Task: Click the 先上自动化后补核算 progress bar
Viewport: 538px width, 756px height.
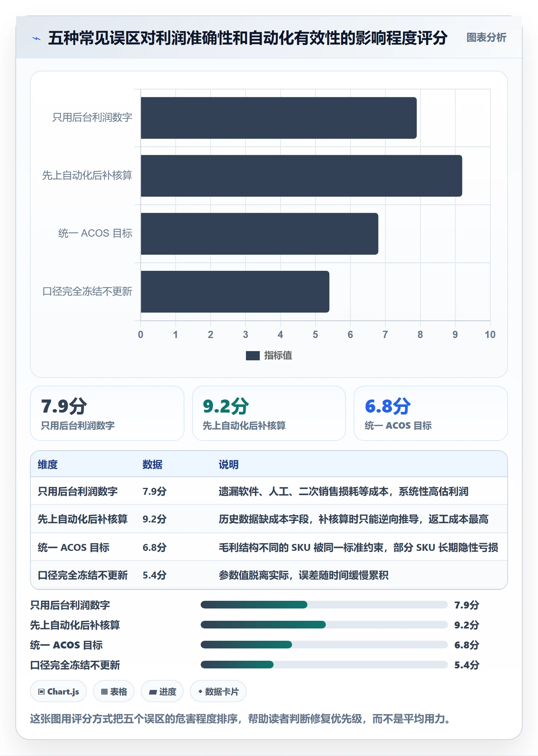Action: (x=324, y=625)
